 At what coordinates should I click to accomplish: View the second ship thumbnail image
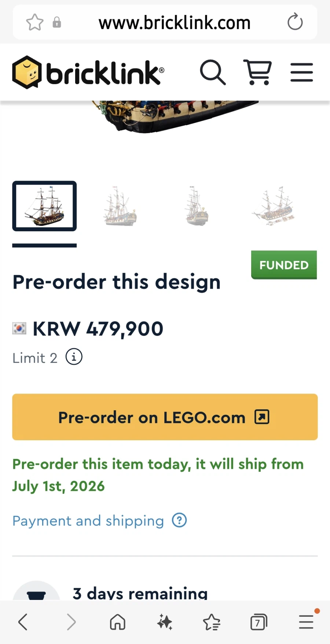[x=121, y=206]
